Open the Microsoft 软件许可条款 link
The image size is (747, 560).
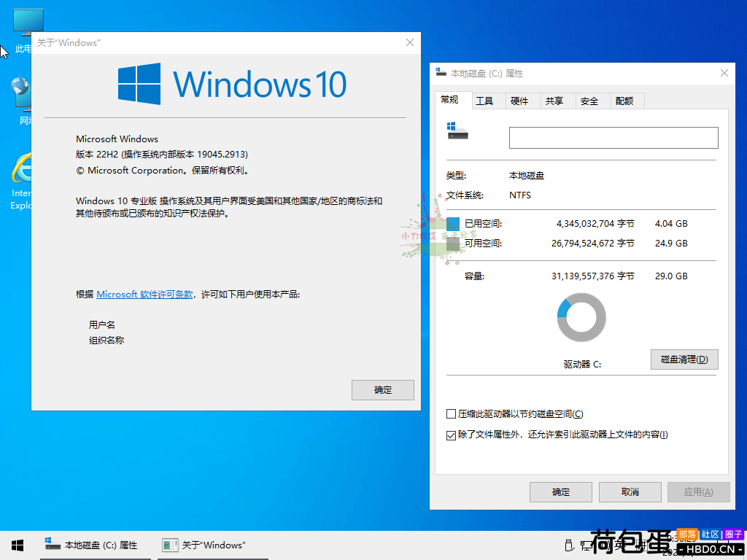coord(144,295)
